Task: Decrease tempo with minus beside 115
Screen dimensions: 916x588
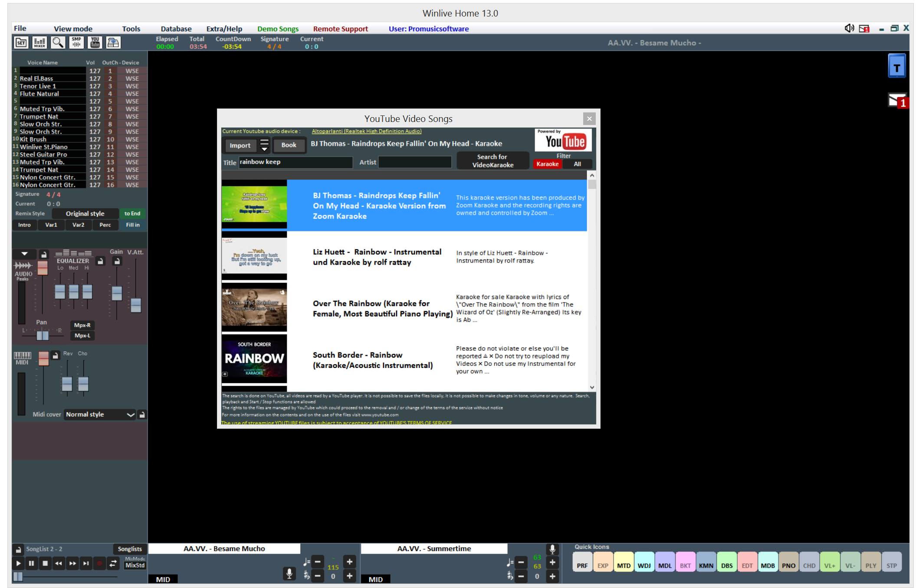Action: 318,562
